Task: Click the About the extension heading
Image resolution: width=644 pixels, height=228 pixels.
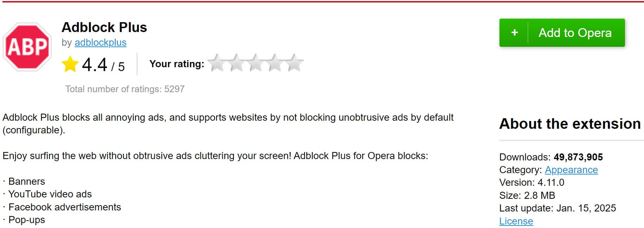Action: (x=570, y=124)
